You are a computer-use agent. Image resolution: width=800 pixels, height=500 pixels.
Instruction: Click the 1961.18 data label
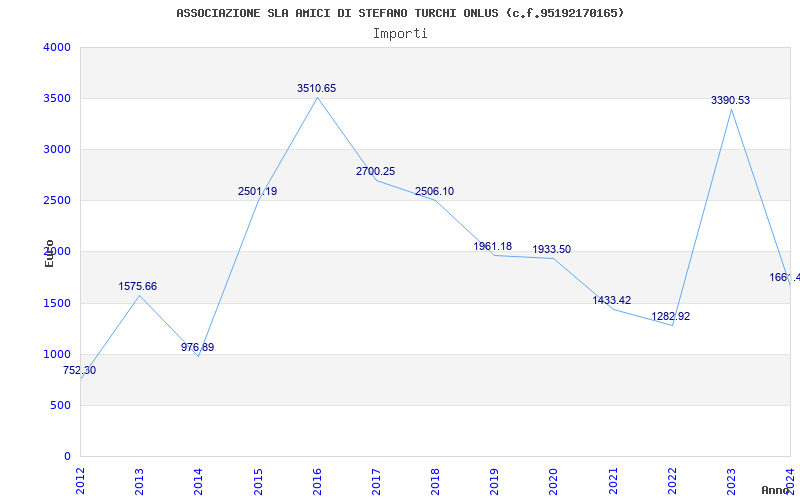[492, 247]
